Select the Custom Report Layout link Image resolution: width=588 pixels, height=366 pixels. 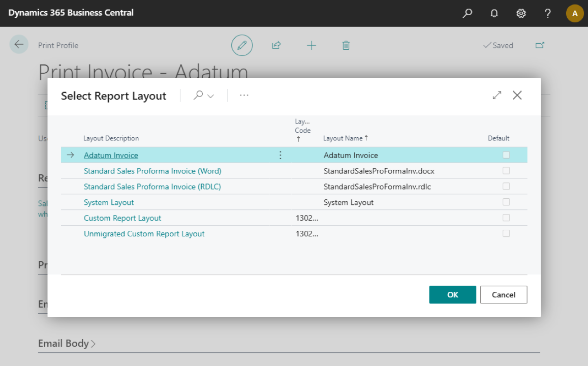pyautogui.click(x=122, y=218)
